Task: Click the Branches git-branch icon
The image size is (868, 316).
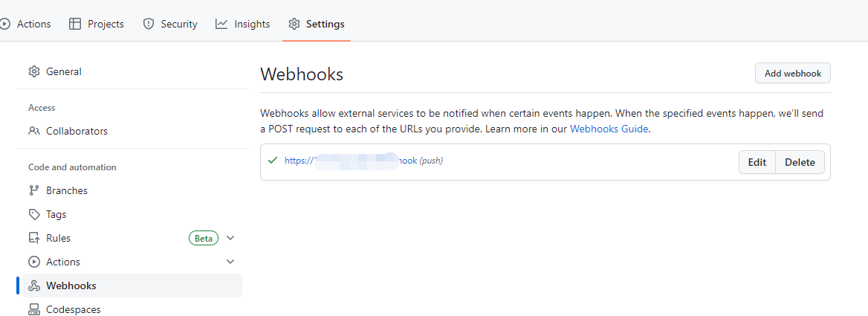Action: tap(34, 190)
